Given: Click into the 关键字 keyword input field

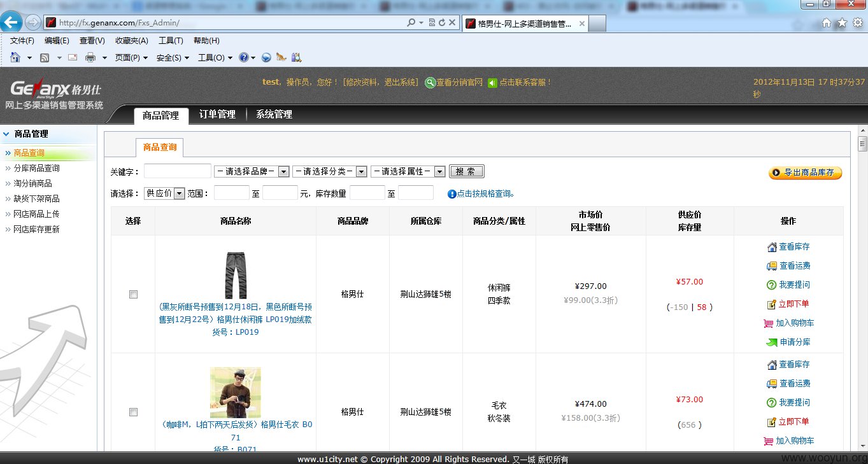Looking at the screenshot, I should 177,171.
